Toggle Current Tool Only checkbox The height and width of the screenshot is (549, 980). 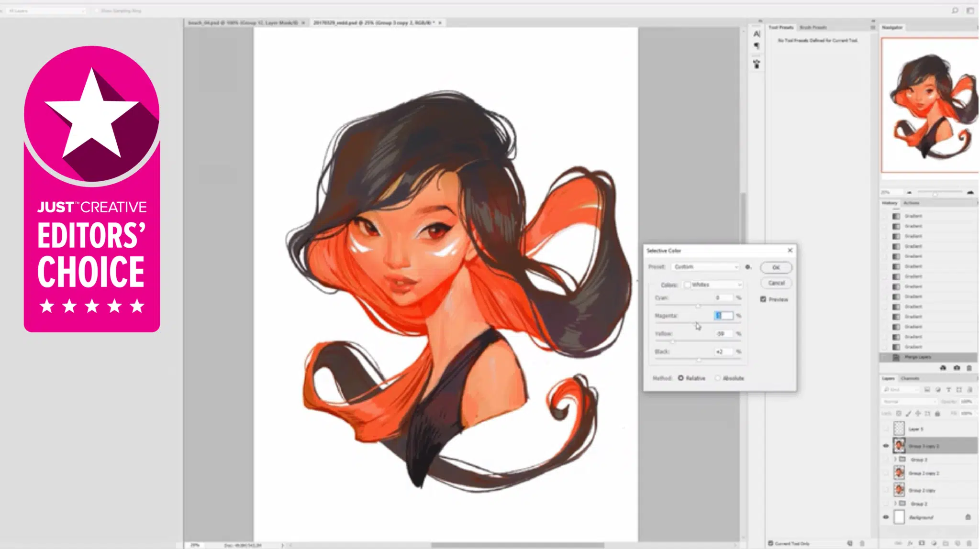[770, 543]
